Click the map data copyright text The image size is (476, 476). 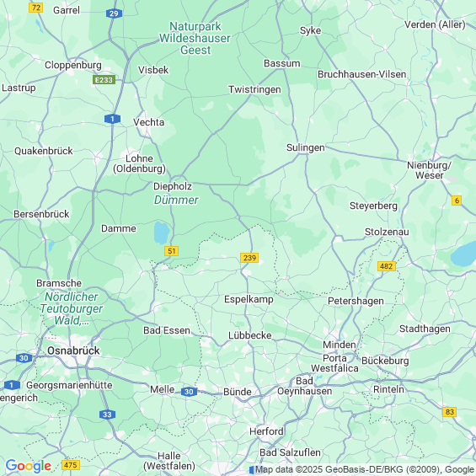[365, 469]
